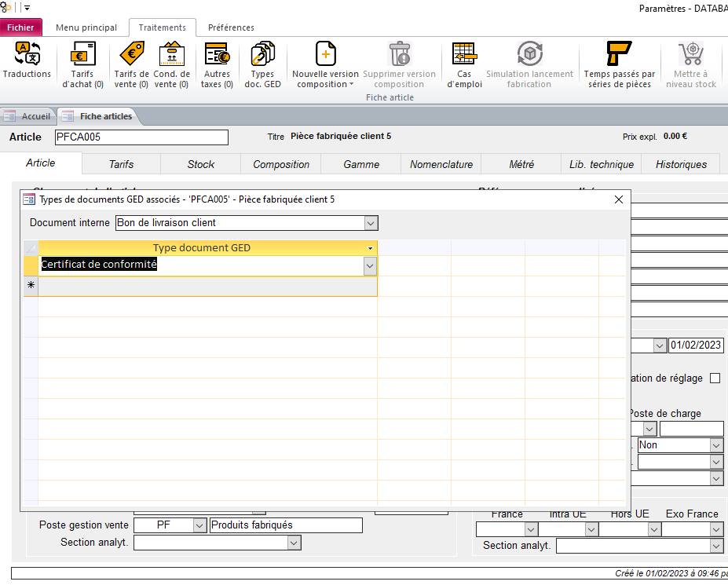Open Types doc. GED icon
The image size is (728, 585).
coord(262,55)
